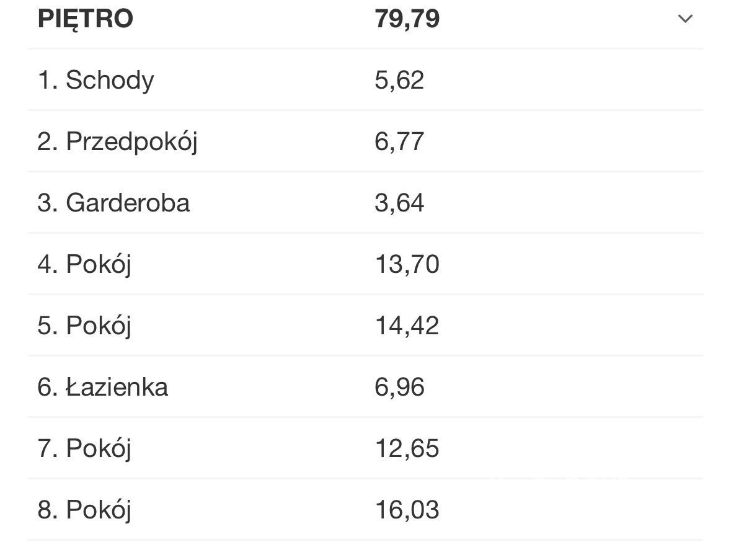Select the 8. Pokój row label
This screenshot has height=560, width=731.
click(84, 510)
